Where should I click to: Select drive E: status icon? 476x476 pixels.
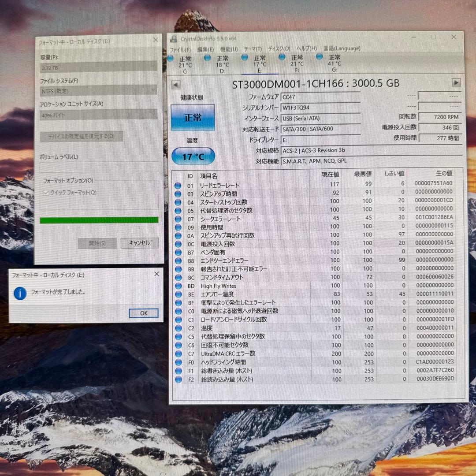(x=245, y=57)
